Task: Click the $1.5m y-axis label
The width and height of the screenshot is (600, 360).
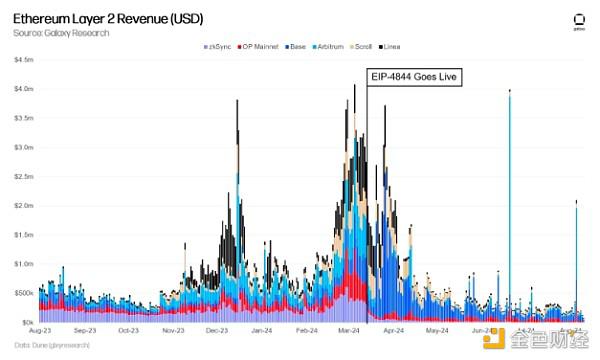Action: [24, 235]
